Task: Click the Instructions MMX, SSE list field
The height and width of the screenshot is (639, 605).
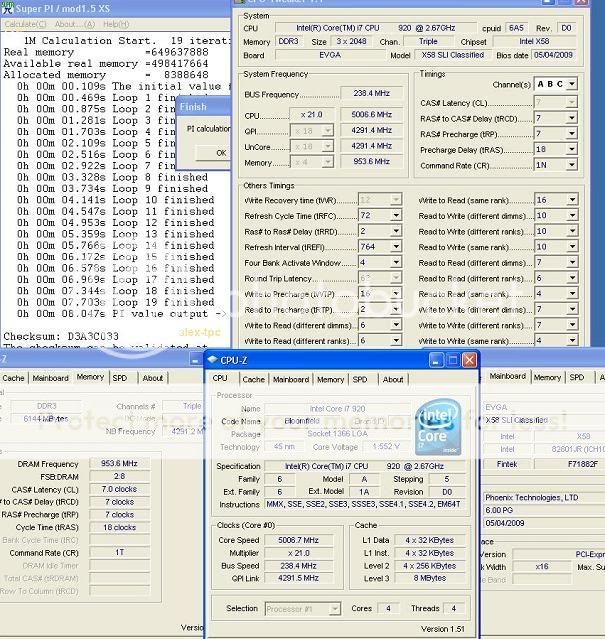Action: [363, 505]
